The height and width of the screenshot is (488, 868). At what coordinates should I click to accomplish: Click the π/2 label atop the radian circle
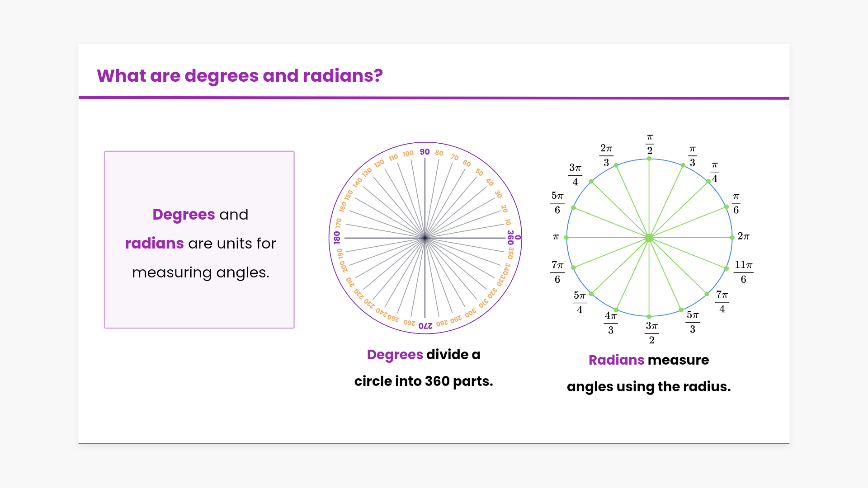650,144
